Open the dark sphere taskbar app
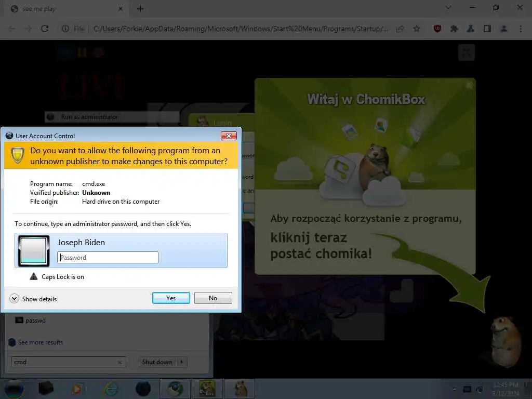The image size is (532, 399). click(x=143, y=389)
